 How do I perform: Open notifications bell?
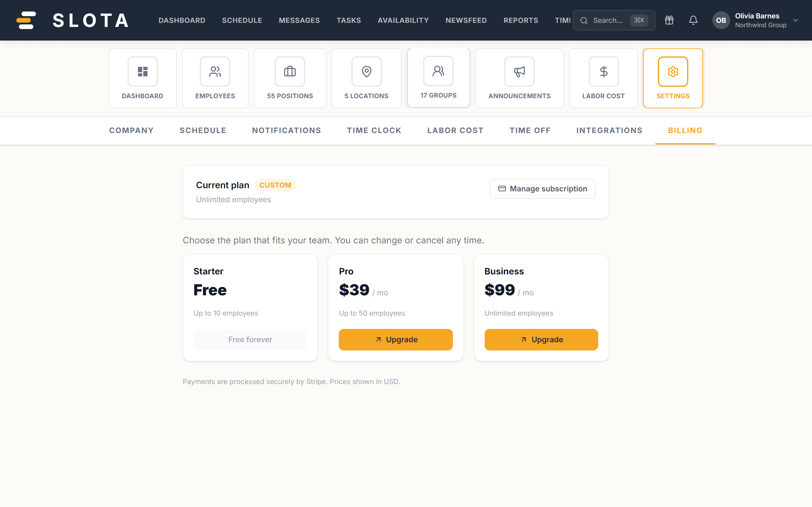[693, 20]
